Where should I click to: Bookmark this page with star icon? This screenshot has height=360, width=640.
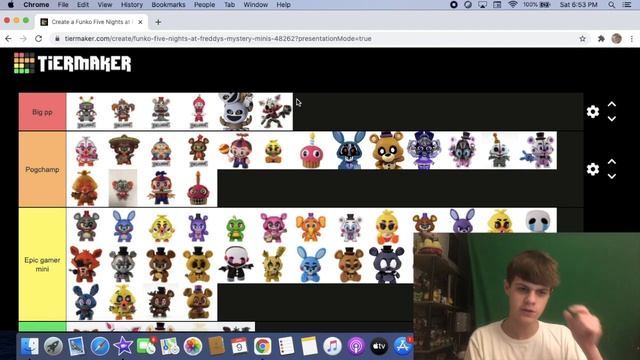(582, 38)
